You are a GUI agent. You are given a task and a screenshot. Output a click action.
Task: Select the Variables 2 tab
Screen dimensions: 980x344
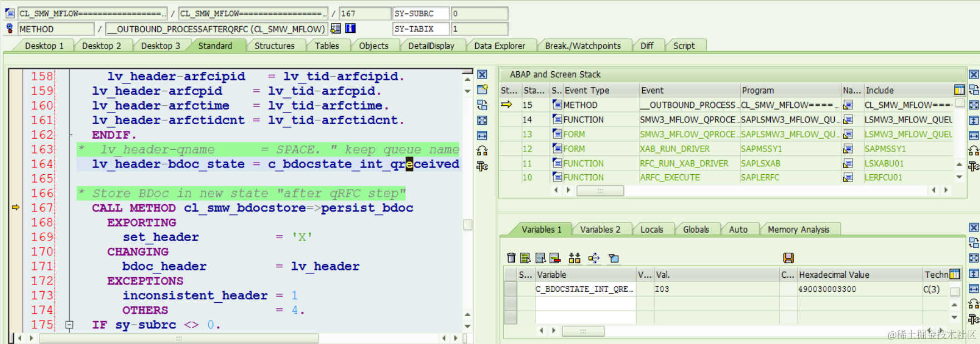pos(600,229)
